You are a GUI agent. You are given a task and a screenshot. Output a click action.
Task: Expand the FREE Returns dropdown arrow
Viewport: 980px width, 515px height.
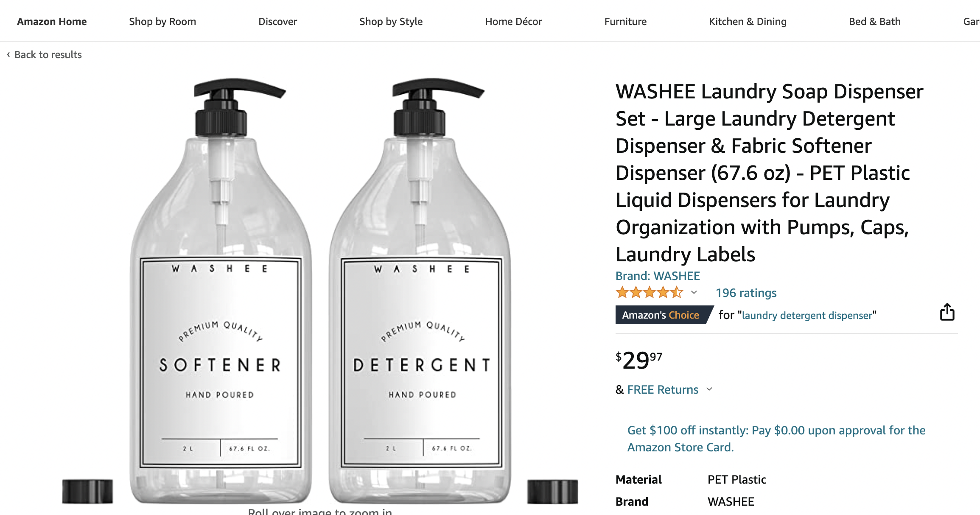click(709, 389)
